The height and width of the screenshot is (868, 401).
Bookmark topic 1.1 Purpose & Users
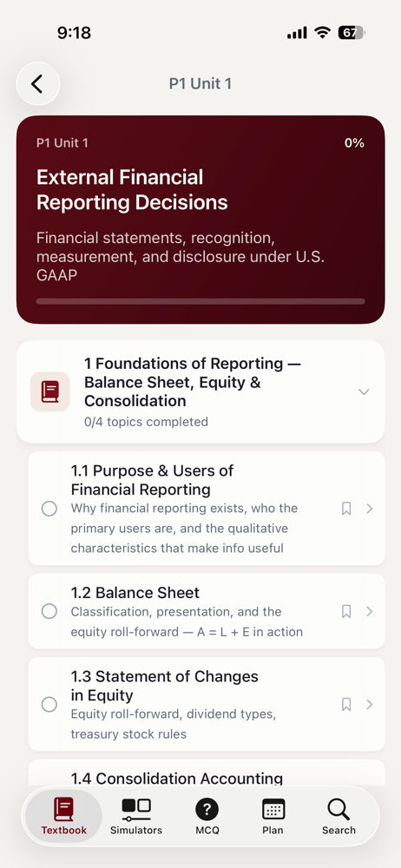[x=346, y=508]
